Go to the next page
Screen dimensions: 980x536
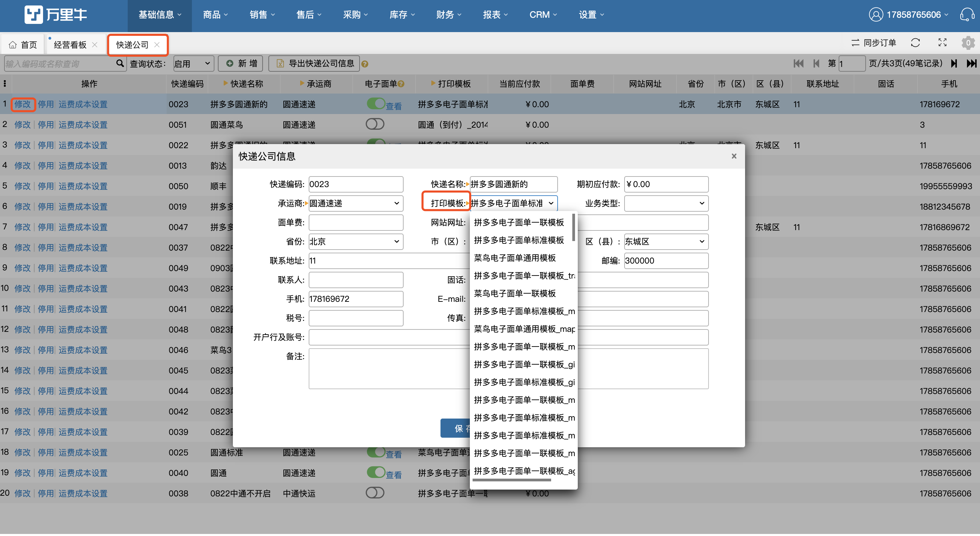pyautogui.click(x=953, y=63)
